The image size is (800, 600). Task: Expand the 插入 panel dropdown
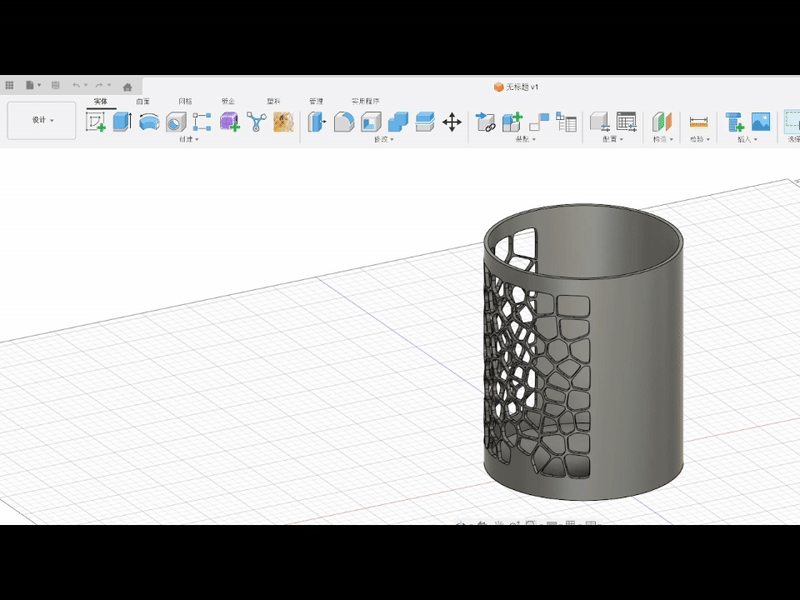(x=747, y=139)
